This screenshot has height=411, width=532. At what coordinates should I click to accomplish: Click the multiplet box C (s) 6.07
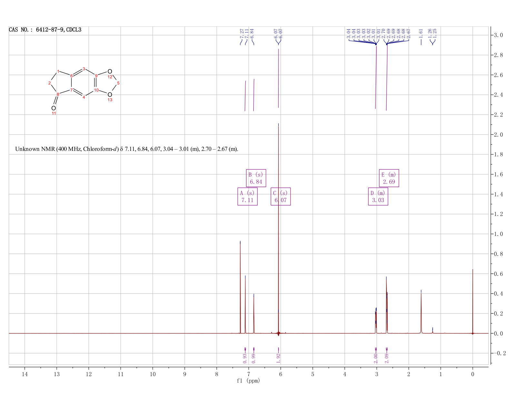point(281,196)
